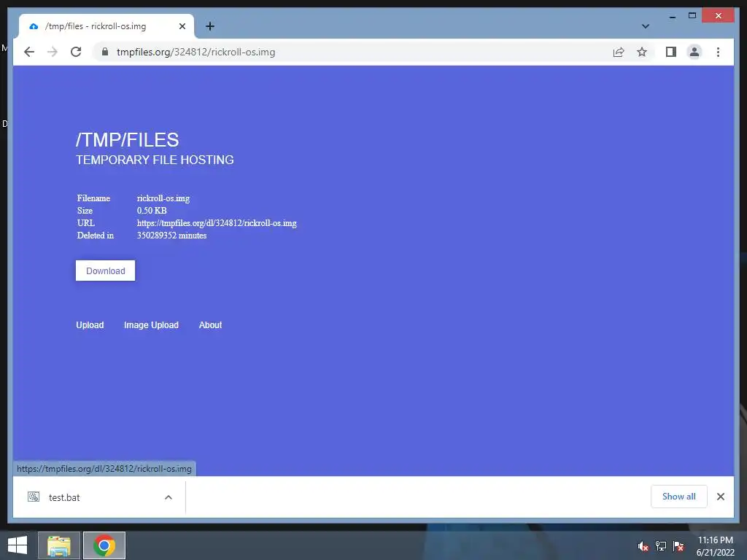This screenshot has width=747, height=560.
Task: Open a new tab with the plus button
Action: tap(209, 26)
